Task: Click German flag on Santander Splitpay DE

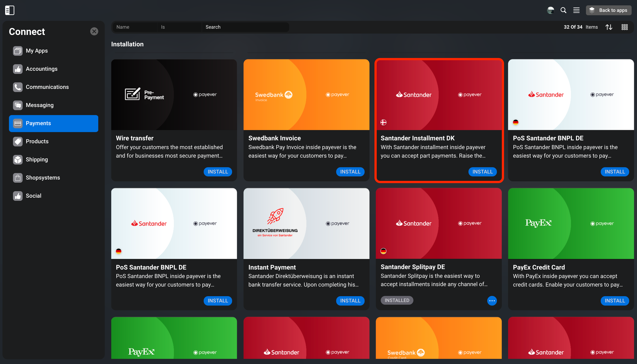Action: coord(383,251)
